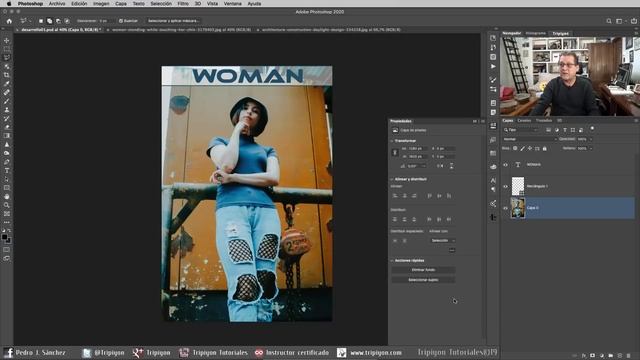Select the Blur tool
640x360 pixels.
[7, 144]
